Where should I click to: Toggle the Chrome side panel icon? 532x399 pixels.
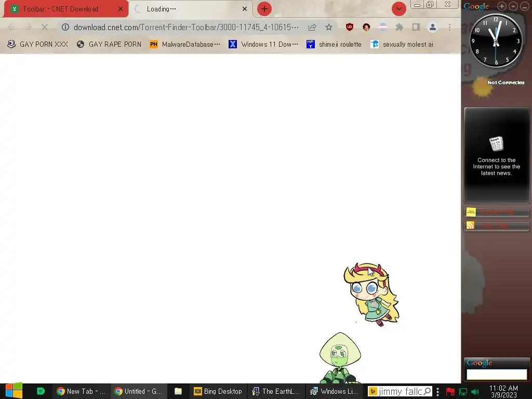pos(416,27)
